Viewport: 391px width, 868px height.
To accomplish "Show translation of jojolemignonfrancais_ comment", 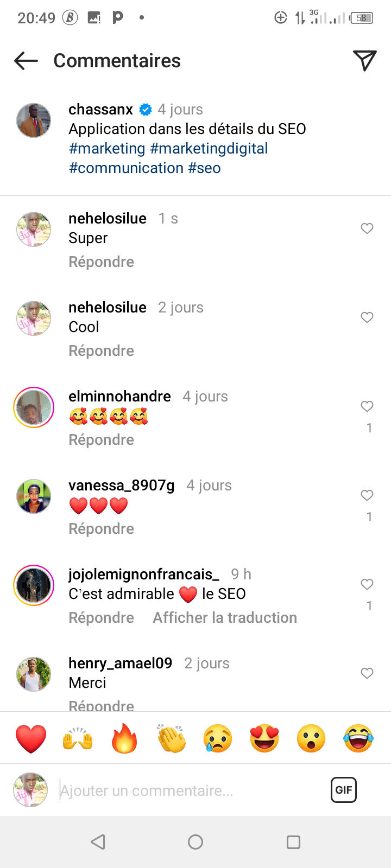I will (x=225, y=618).
